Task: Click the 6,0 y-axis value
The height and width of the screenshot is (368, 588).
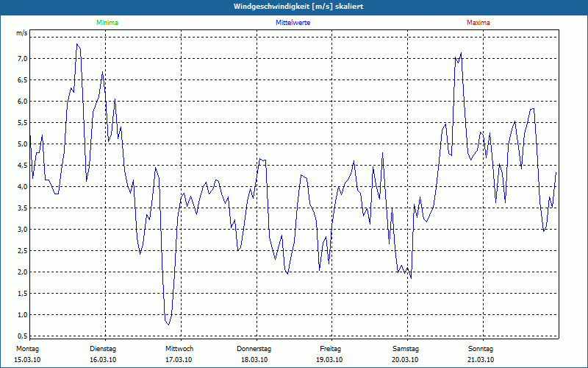Action: point(22,102)
